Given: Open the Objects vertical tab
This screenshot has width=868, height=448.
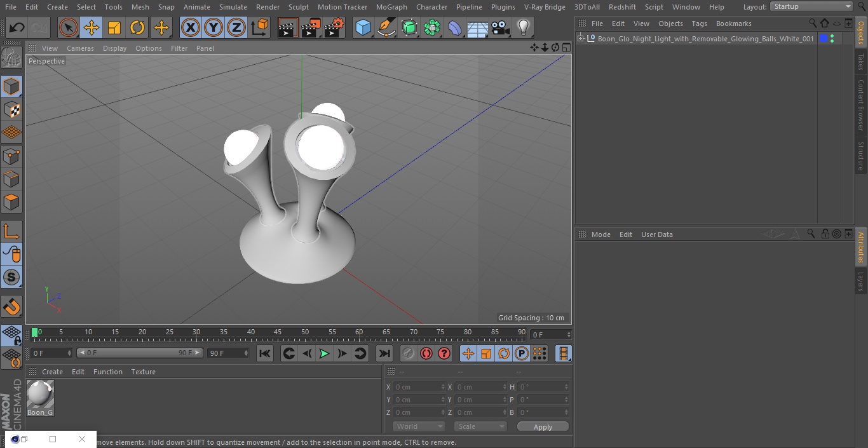Looking at the screenshot, I should coord(861,33).
